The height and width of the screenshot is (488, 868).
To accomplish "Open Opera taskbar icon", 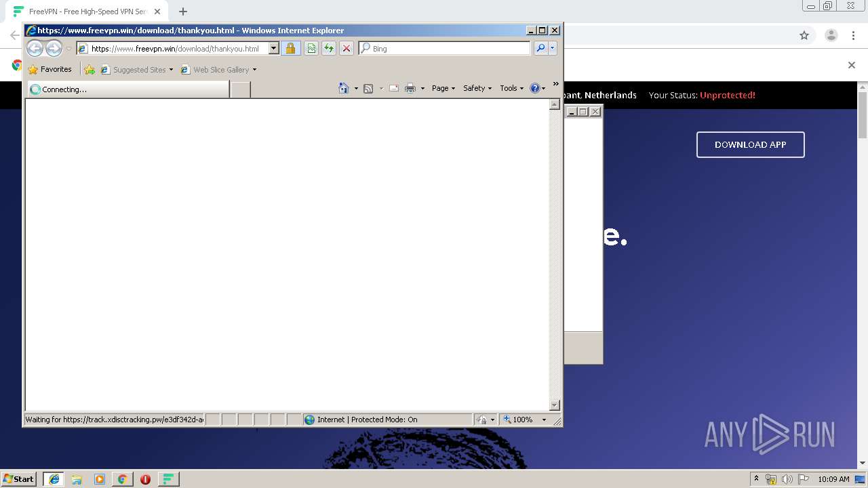I will click(145, 479).
